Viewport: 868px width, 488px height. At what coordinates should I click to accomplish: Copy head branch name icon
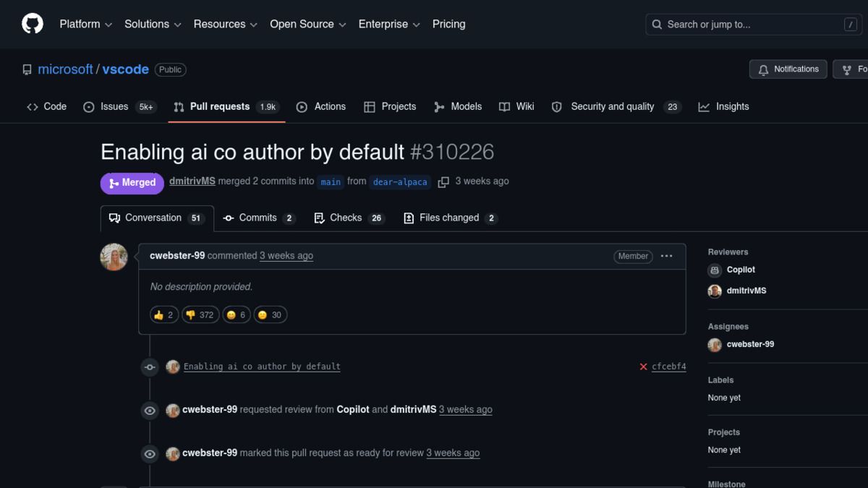(x=443, y=182)
